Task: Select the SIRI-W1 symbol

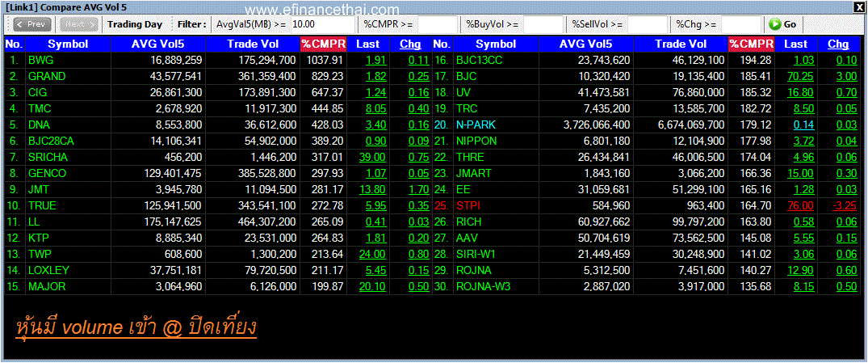Action: (x=476, y=255)
